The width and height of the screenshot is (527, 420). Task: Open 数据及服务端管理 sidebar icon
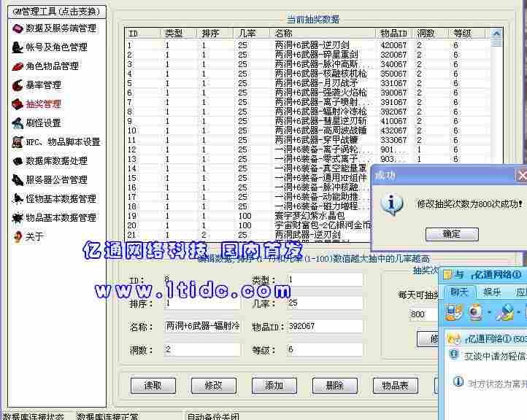[x=18, y=28]
